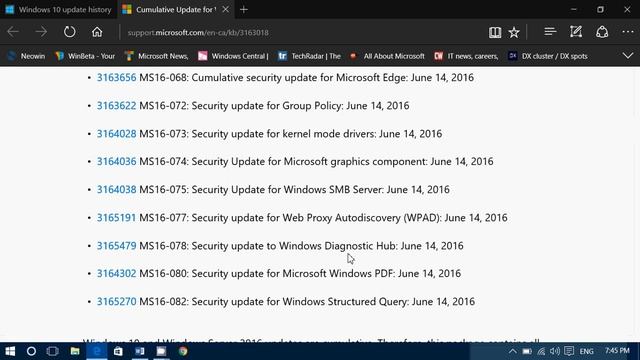Open Windows Central favorite
This screenshot has width=640, height=360.
click(233, 56)
